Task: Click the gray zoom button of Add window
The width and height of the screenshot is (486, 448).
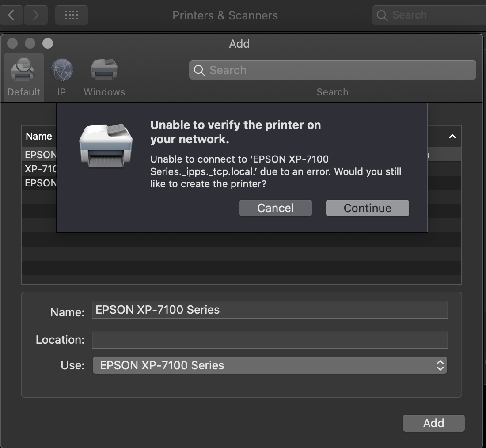Action: click(x=48, y=43)
